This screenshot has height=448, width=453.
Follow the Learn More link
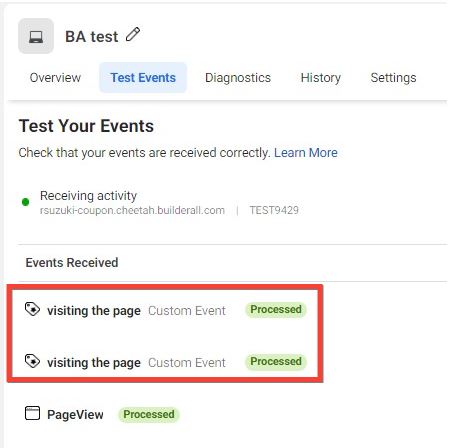click(x=306, y=153)
